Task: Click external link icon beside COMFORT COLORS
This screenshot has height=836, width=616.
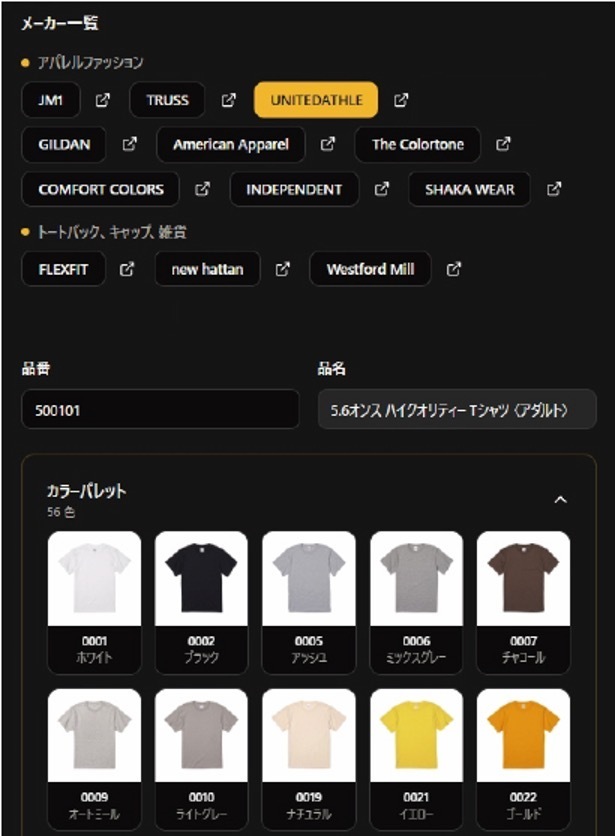Action: tap(202, 189)
